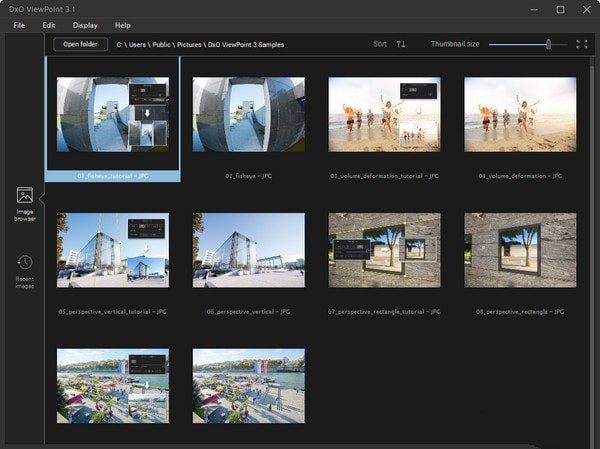The image size is (600, 449).
Task: Open the File menu
Action: coord(19,25)
